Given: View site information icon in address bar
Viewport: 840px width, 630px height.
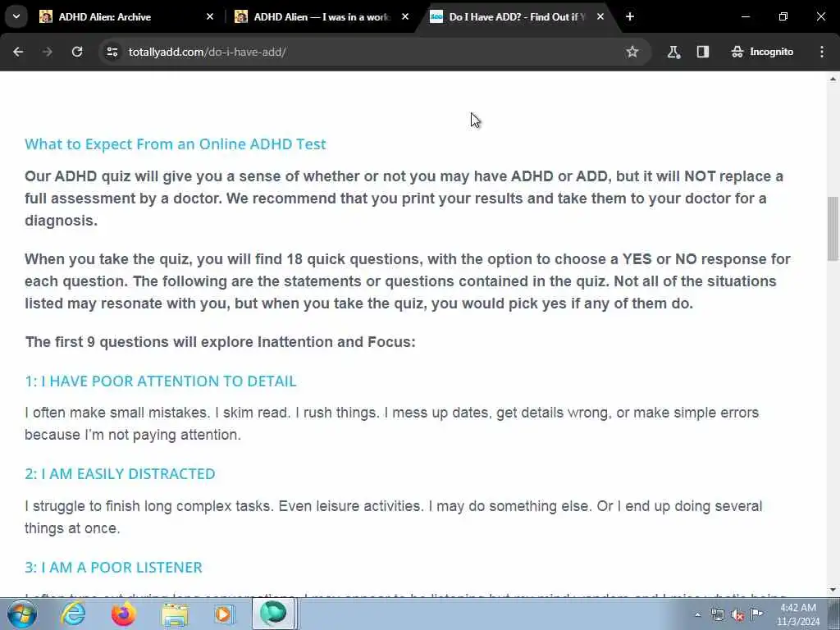Looking at the screenshot, I should (x=112, y=52).
